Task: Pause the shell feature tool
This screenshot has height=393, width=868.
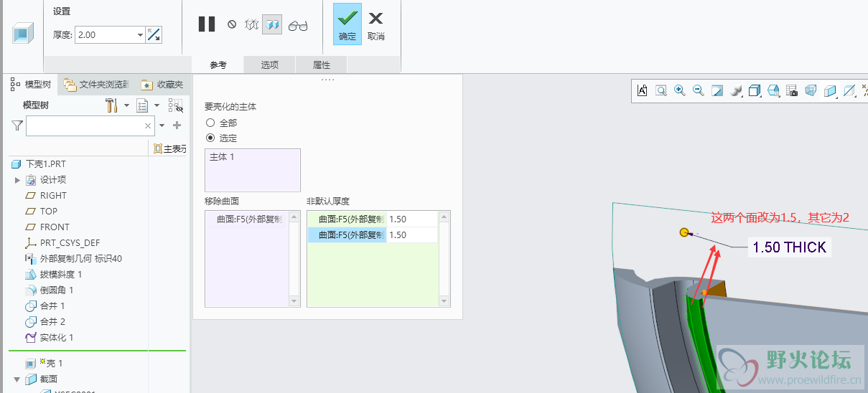Action: (x=207, y=24)
